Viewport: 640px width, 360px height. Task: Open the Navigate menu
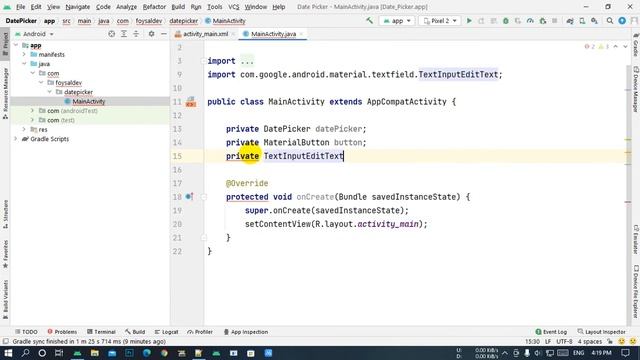[78, 7]
